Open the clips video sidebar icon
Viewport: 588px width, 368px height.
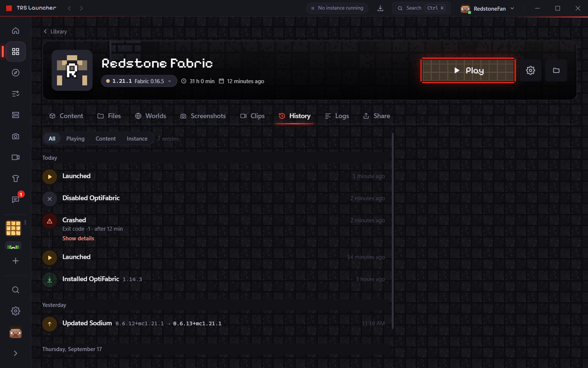(x=15, y=158)
